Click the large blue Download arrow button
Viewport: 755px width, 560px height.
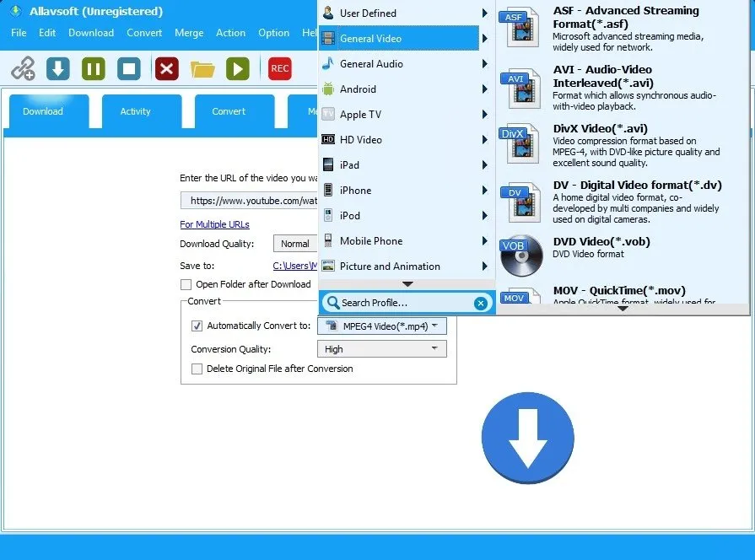(x=528, y=438)
